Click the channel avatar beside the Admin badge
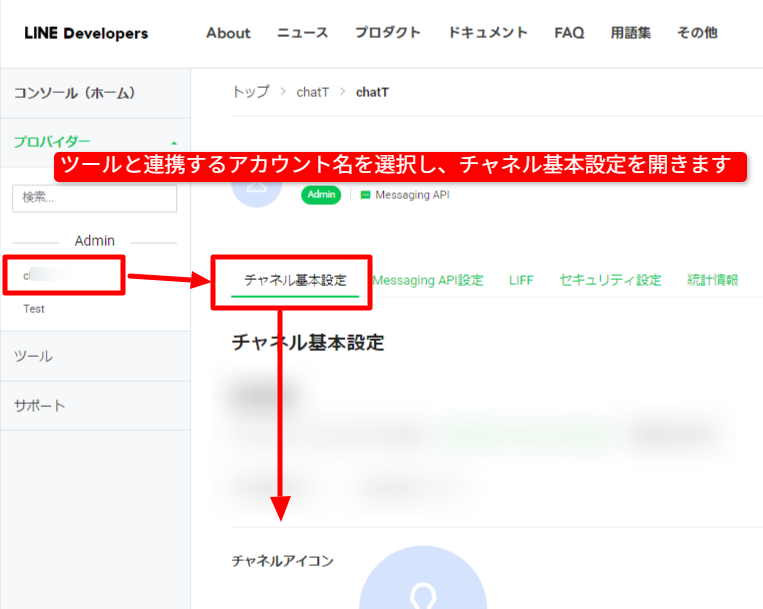Viewport: 763px width, 609px height. click(256, 190)
